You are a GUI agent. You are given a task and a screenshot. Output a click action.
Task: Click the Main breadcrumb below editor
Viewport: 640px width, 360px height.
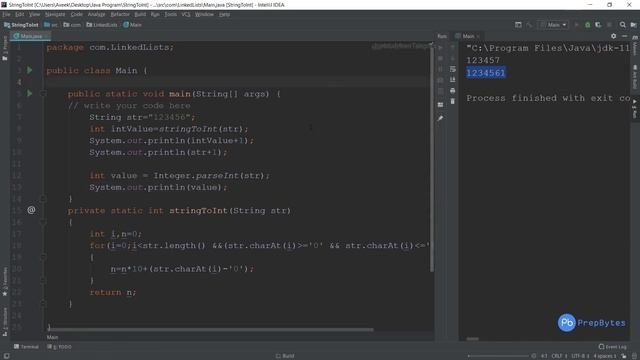[x=52, y=337]
